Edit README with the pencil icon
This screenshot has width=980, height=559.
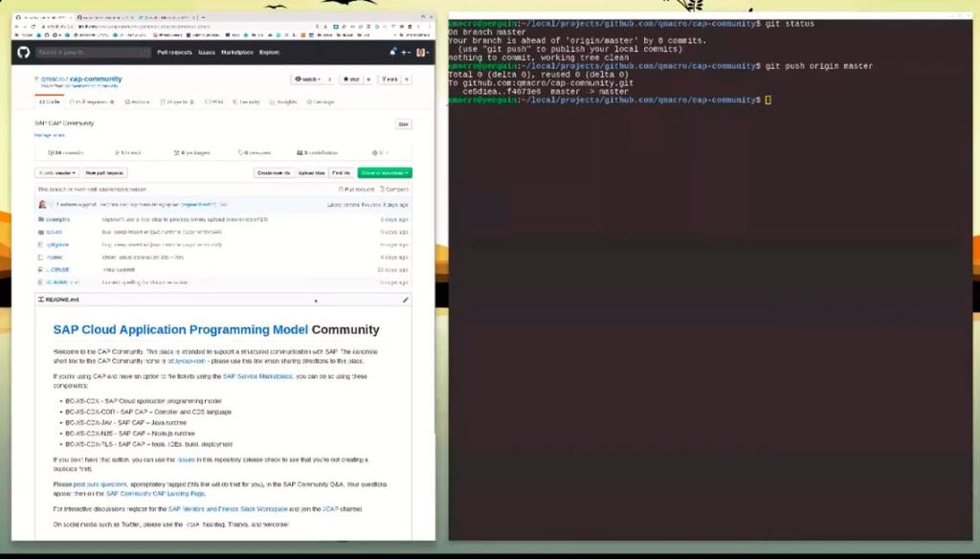pyautogui.click(x=405, y=301)
